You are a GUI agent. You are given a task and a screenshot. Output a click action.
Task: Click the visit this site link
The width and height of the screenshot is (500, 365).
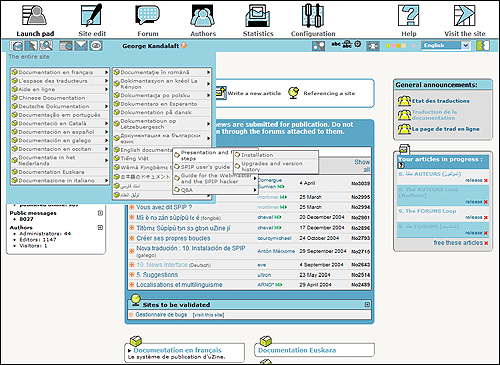(x=208, y=315)
